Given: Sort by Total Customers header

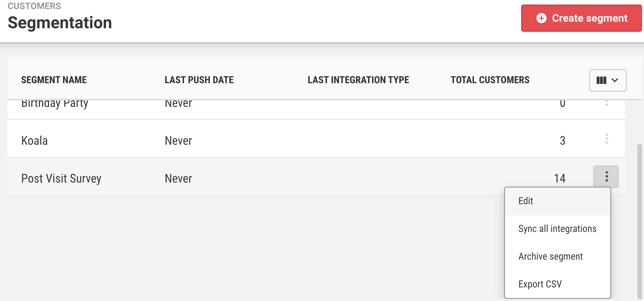Looking at the screenshot, I should pyautogui.click(x=490, y=80).
